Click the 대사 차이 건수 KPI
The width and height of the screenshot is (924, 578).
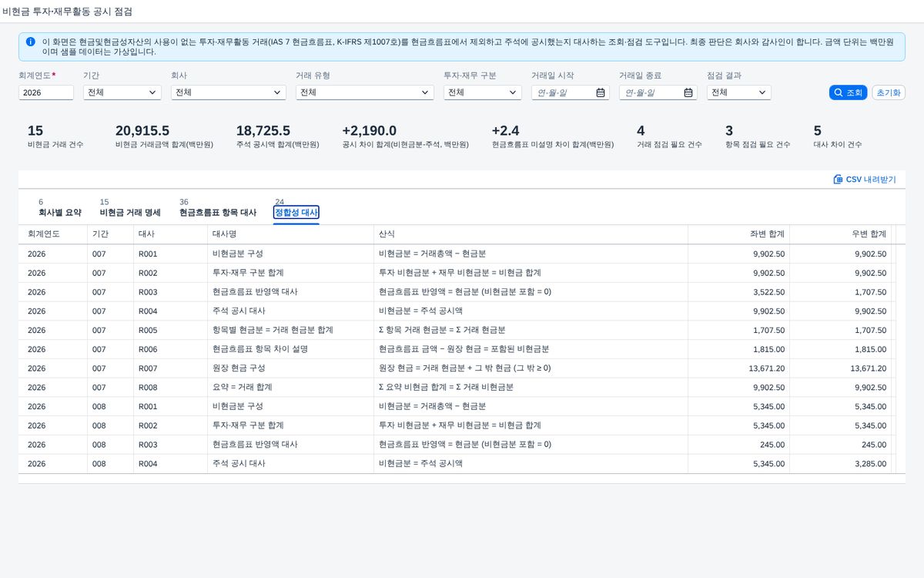(x=838, y=136)
